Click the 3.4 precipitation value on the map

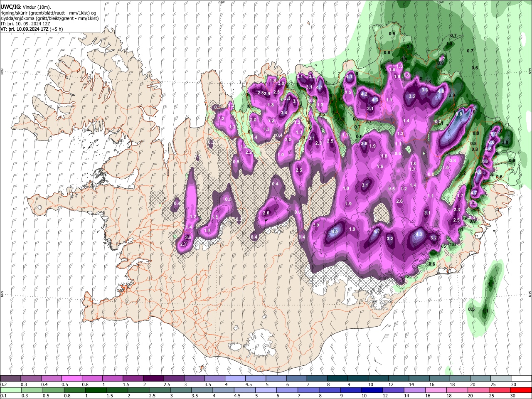point(284,113)
